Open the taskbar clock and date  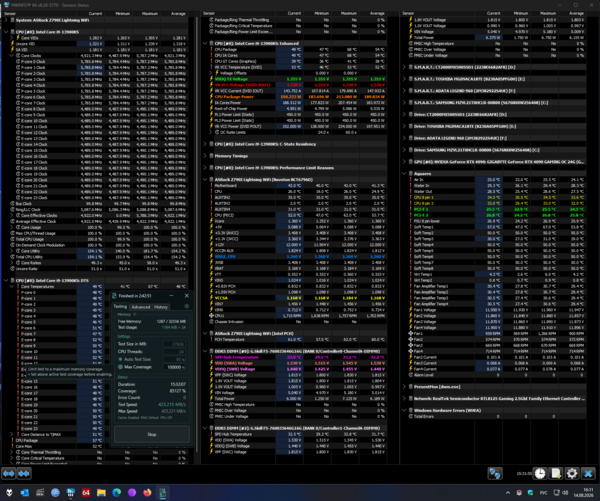click(x=584, y=493)
